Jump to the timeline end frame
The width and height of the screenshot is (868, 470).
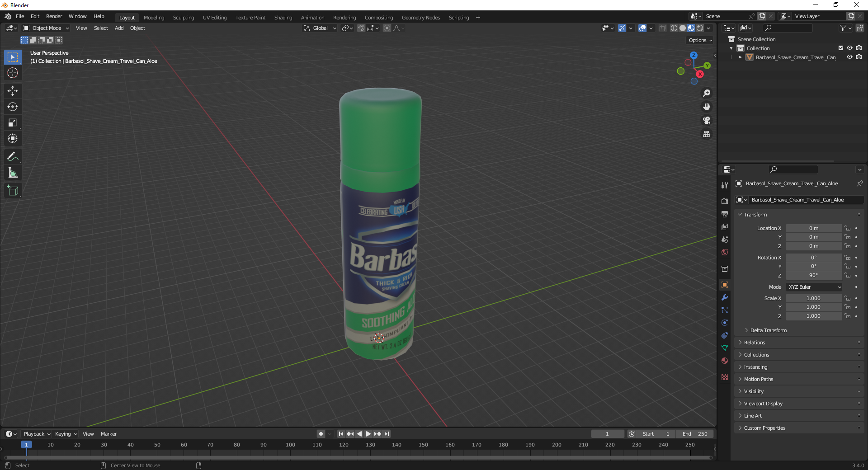[387, 434]
